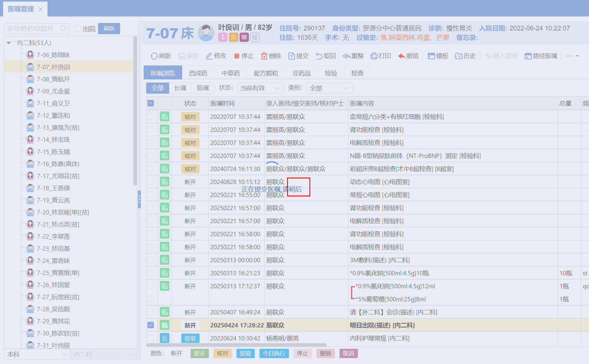Click the green 提交 color legend swatch
Viewport: 589px width, 364px height.
coord(200,353)
